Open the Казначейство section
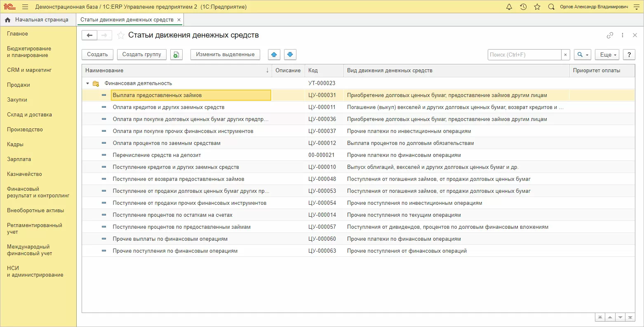The image size is (644, 327). [x=24, y=174]
